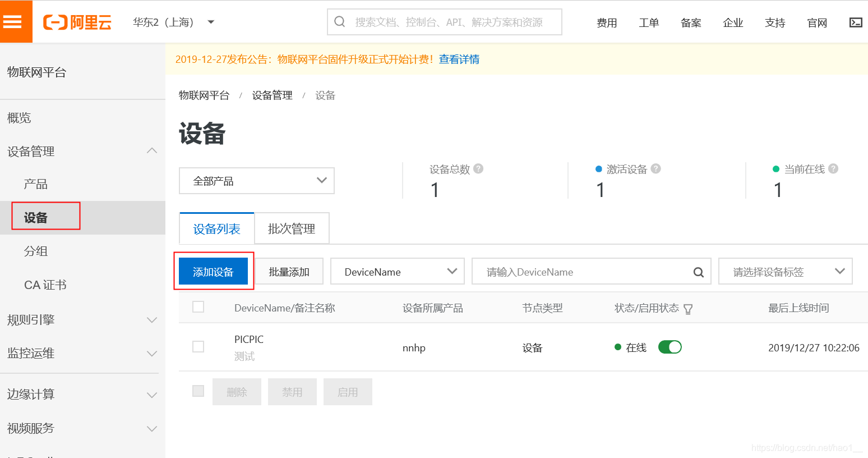Click the 删除 button

[237, 392]
